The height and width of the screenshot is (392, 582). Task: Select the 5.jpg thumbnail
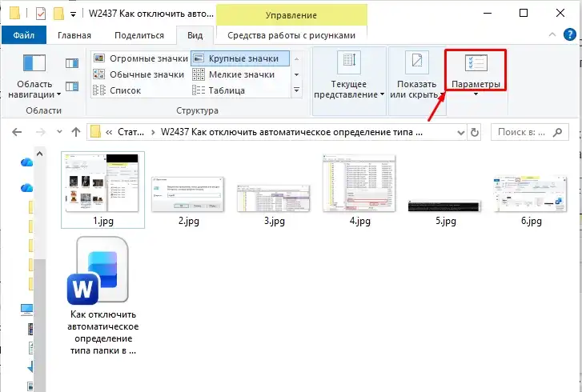(444, 206)
